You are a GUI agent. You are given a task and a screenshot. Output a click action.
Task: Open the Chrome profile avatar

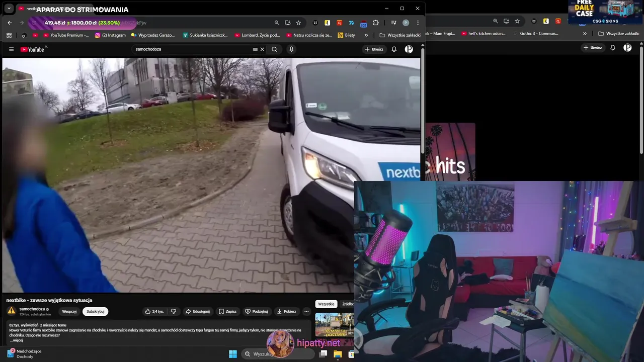406,23
